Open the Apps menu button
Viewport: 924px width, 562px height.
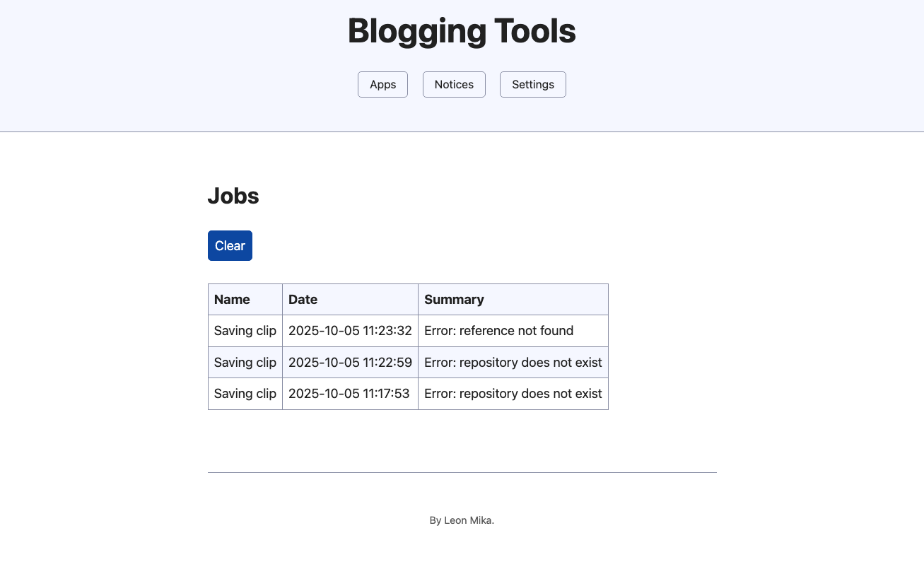point(382,85)
